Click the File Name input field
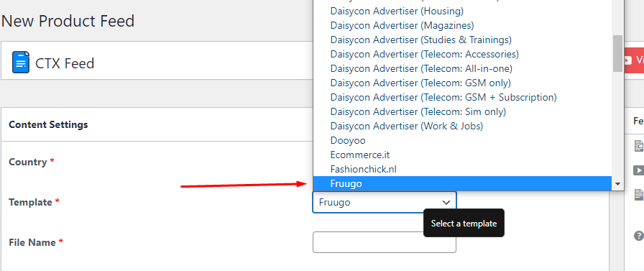Viewport: 644px width, 271px height. coord(384,242)
